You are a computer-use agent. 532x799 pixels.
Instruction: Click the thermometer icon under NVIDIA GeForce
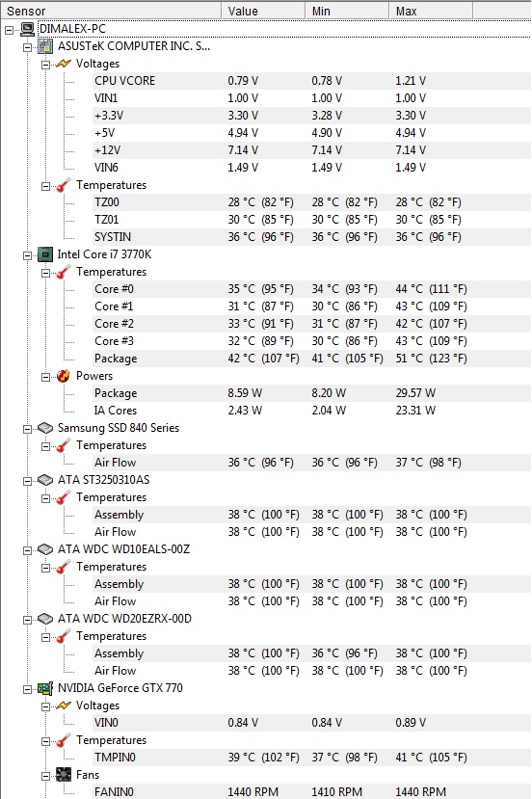point(64,740)
